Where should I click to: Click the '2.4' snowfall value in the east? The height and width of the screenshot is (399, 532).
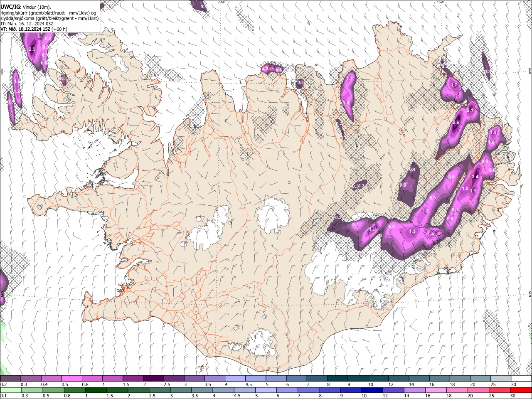[x=475, y=177]
